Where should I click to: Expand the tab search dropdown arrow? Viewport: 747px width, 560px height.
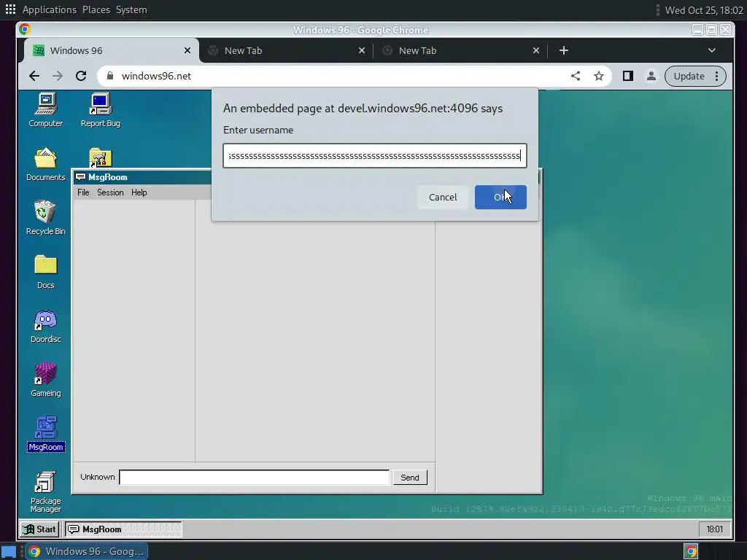pos(712,50)
